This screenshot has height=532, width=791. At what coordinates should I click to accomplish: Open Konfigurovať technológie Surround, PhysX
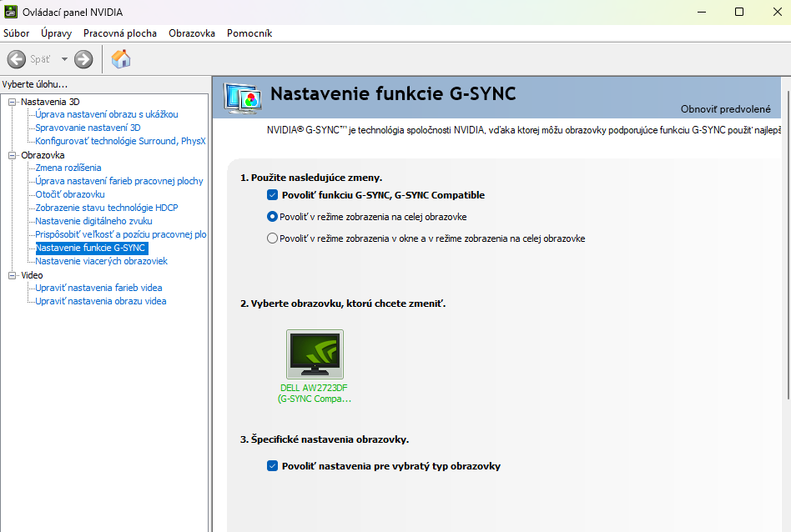tap(120, 141)
